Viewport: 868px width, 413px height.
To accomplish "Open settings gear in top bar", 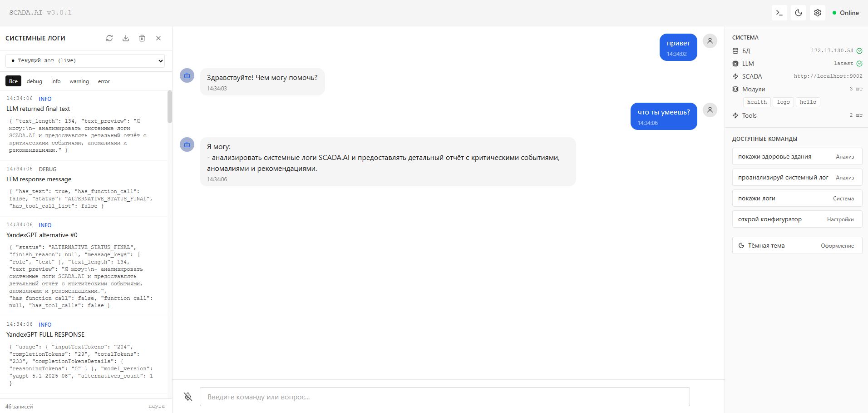I will point(818,13).
